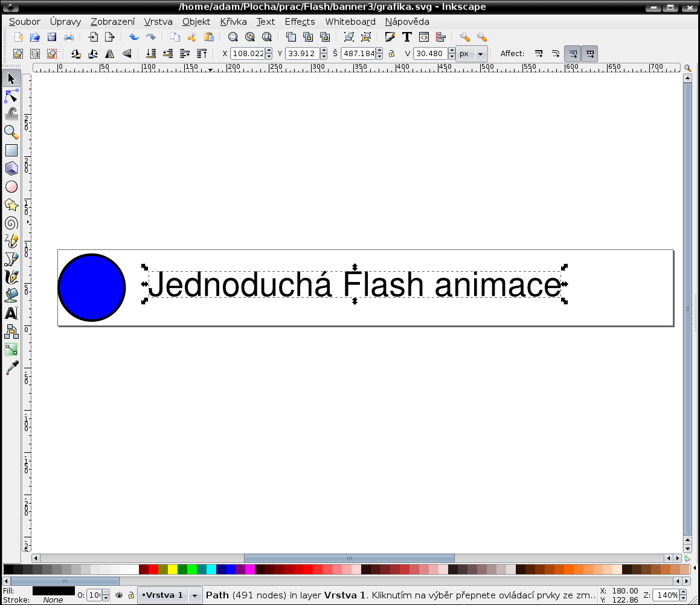Increase Y coordinate with stepper arrow
This screenshot has width=700, height=605.
[324, 51]
